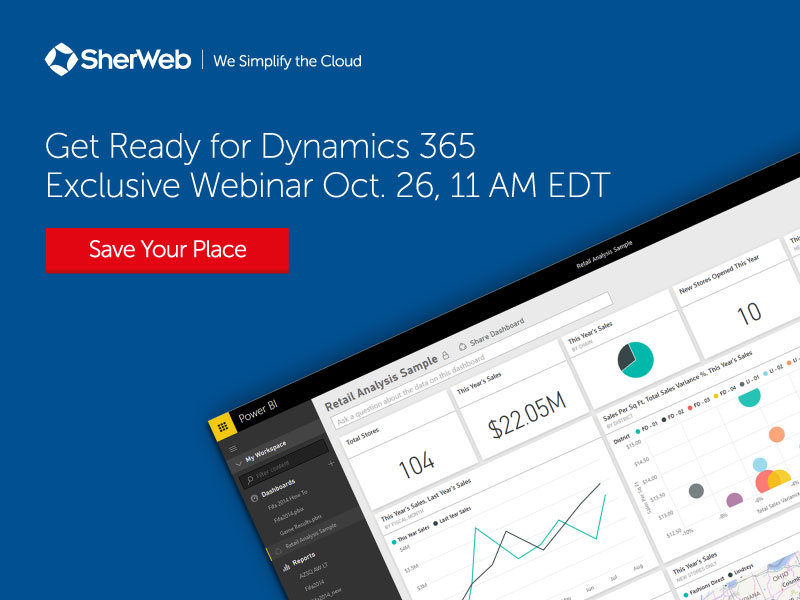Click the Get Ready for Dynamics 365 headline
This screenshot has height=600, width=800.
(x=260, y=147)
